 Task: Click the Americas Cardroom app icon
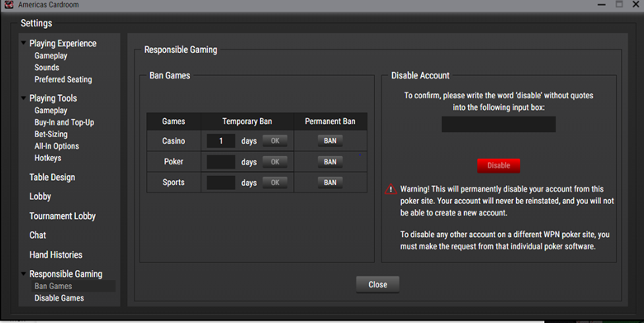tap(8, 4)
